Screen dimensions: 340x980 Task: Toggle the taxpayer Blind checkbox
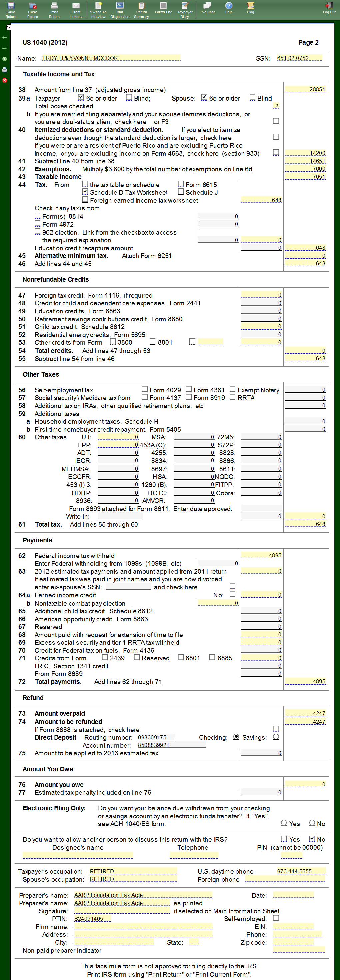pyautogui.click(x=129, y=98)
